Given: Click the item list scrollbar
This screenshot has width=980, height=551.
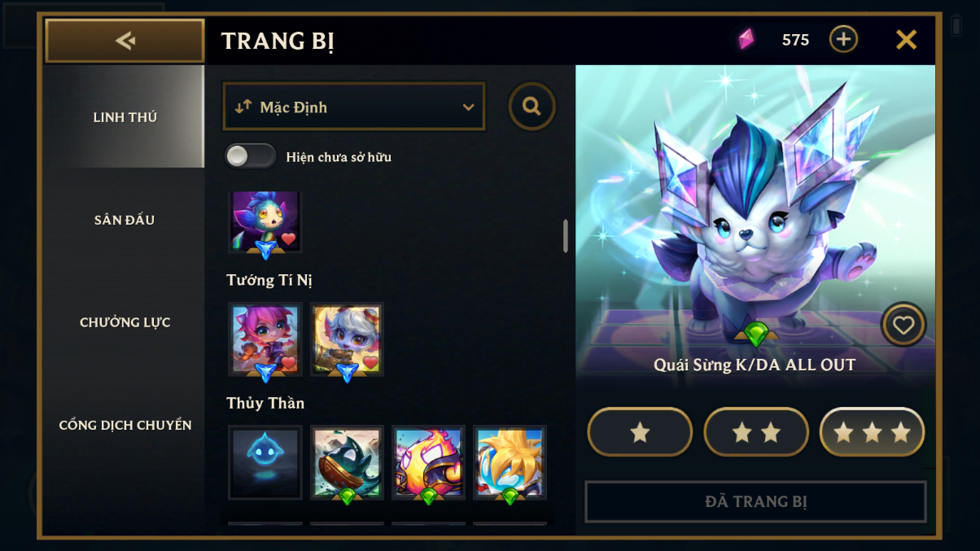Looking at the screenshot, I should [x=566, y=236].
